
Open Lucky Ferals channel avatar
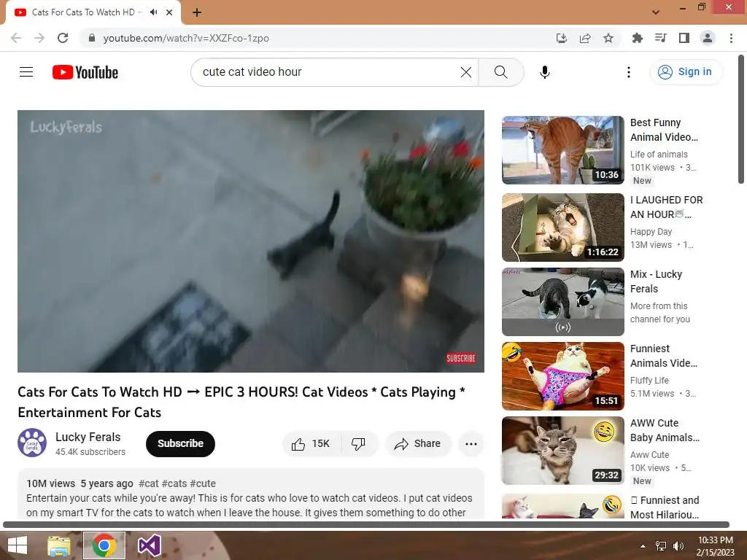(x=32, y=443)
